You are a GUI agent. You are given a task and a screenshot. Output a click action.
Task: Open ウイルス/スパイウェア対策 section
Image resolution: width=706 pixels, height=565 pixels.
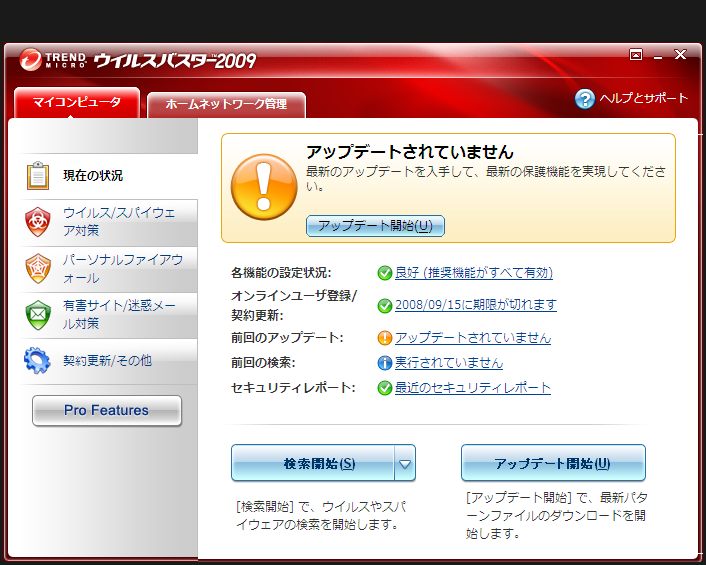click(109, 222)
